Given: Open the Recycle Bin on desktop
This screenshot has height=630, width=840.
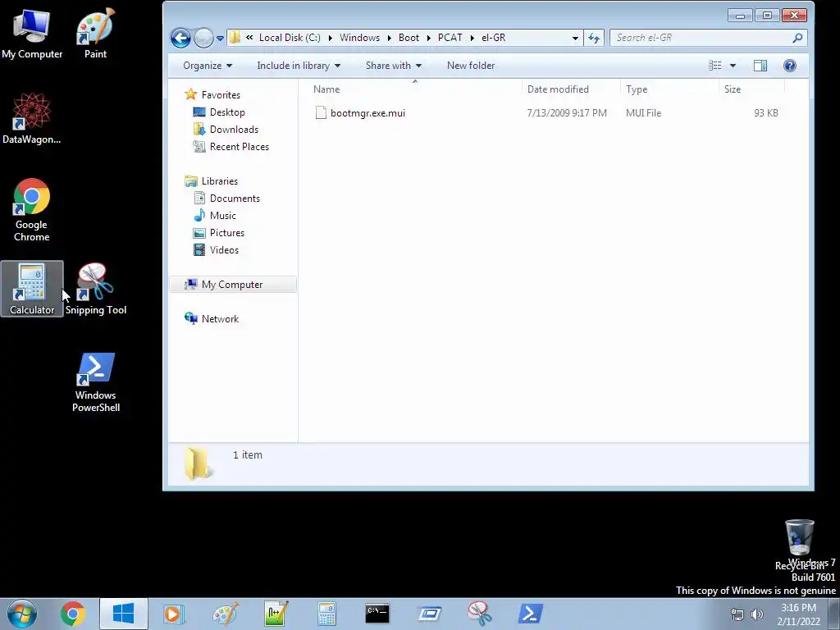Looking at the screenshot, I should [x=799, y=544].
